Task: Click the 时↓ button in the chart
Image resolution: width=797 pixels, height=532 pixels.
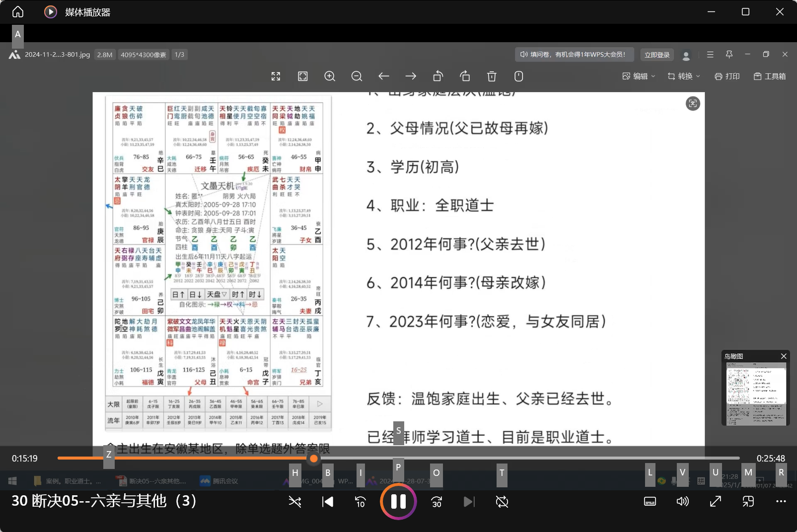Action: [255, 294]
